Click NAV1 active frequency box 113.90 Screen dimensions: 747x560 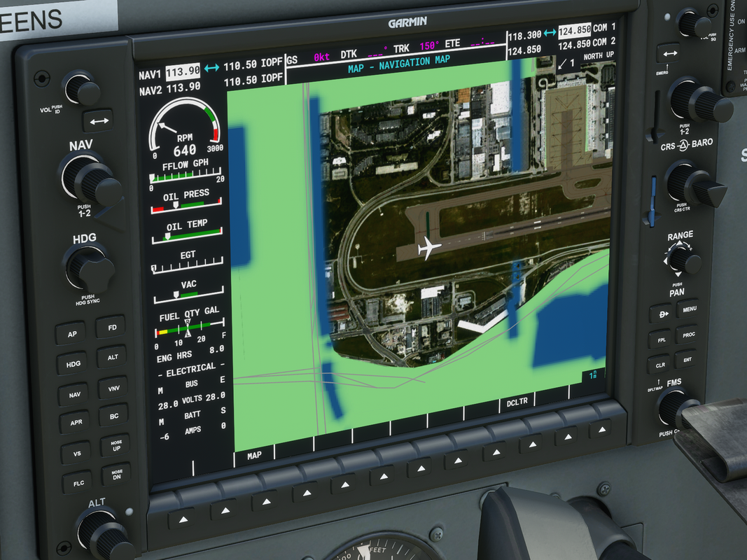coord(183,72)
